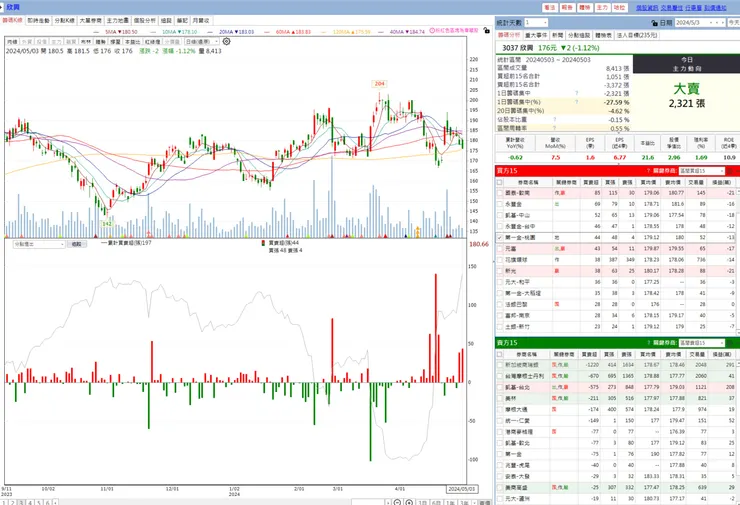Switch to the 即時走勢 tab
Viewport: 740px width, 505px height.
pos(38,21)
